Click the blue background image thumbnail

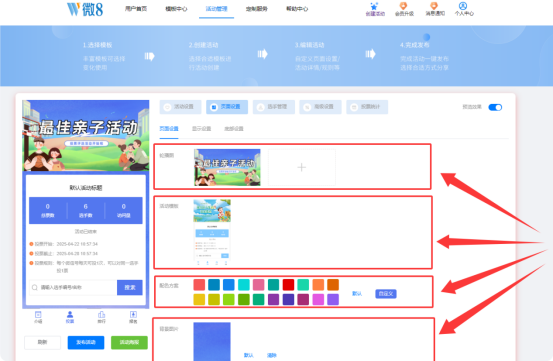[212, 341]
